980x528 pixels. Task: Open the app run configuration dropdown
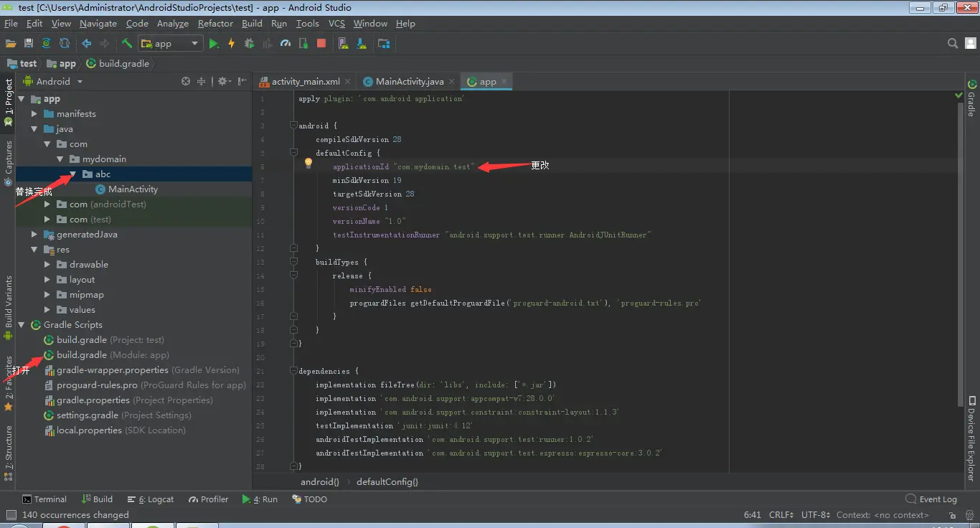coord(171,44)
